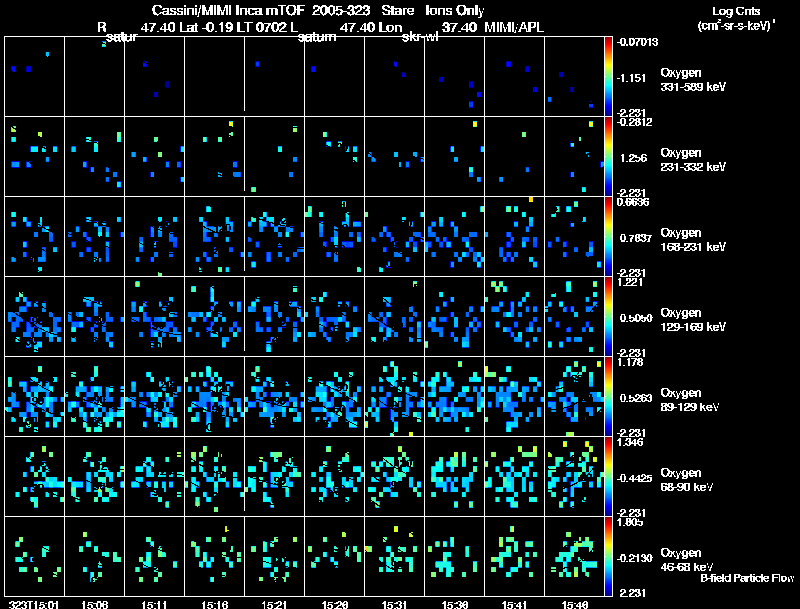Click the color bar for Oxygen 331-589 keV

(x=609, y=76)
